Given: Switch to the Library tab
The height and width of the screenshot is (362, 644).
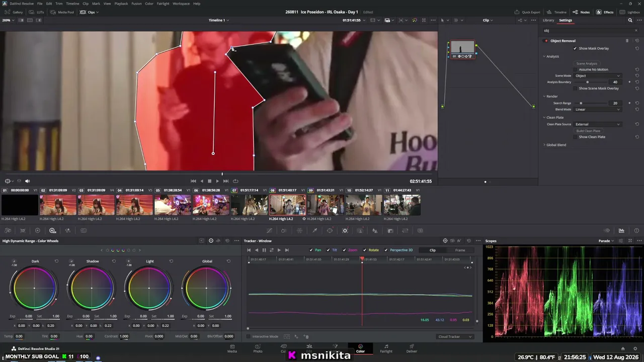Looking at the screenshot, I should pos(548,20).
